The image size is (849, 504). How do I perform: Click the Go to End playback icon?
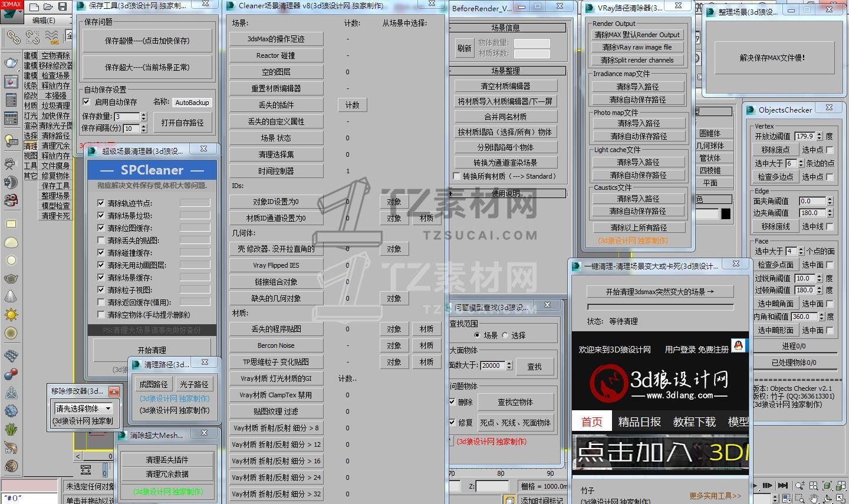782,486
